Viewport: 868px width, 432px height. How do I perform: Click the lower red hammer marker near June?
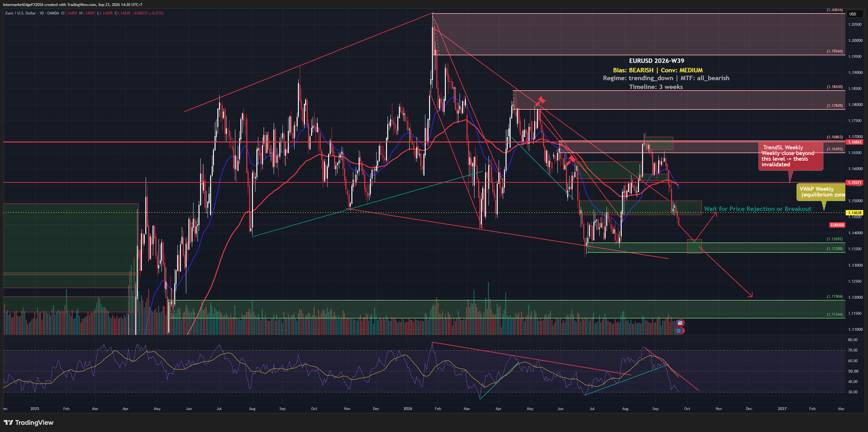(570, 160)
